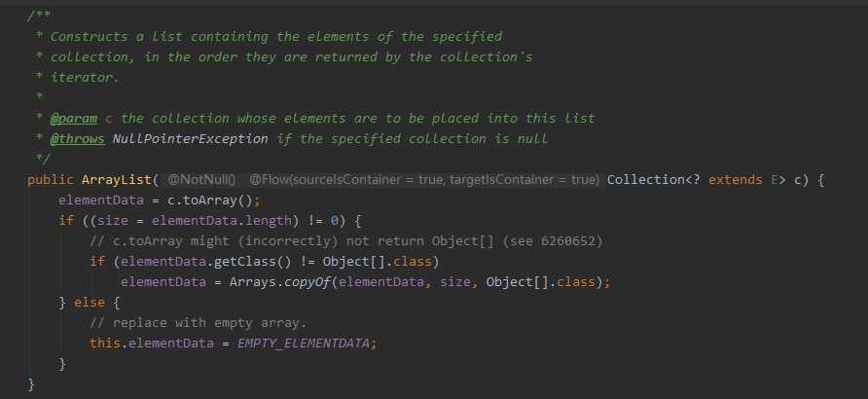Click the EMPTY_ELEMENTDATA constant
The width and height of the screenshot is (868, 399).
[304, 344]
